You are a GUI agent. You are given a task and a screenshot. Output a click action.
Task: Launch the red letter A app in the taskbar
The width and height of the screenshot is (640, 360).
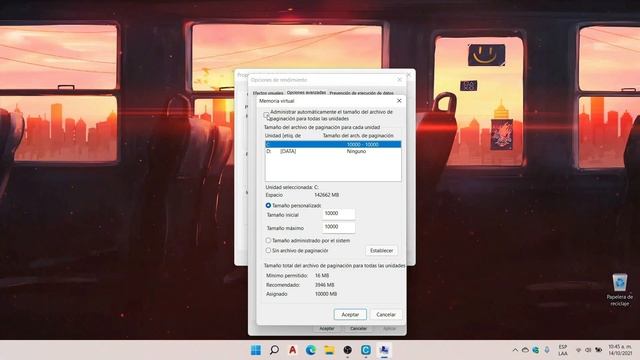pyautogui.click(x=292, y=350)
